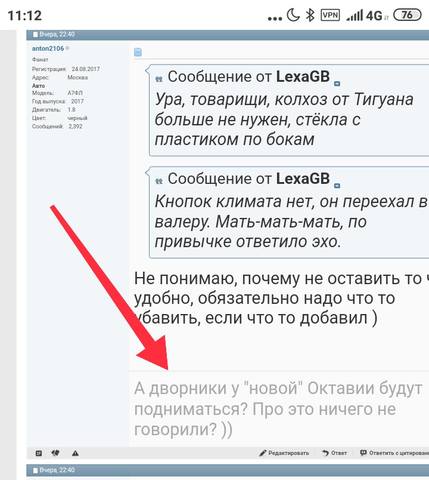Click the Редактировать (edit) button

click(x=284, y=453)
